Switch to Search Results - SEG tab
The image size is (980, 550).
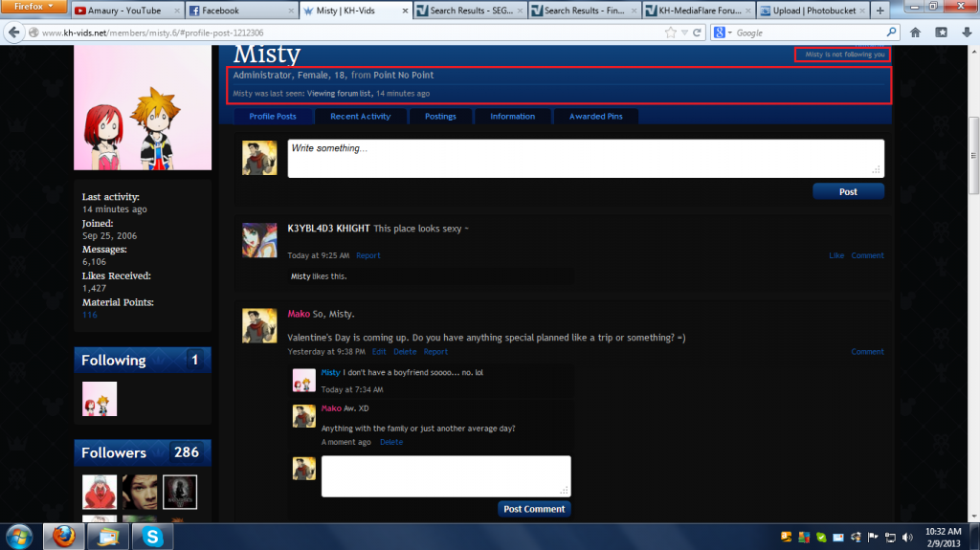point(470,10)
